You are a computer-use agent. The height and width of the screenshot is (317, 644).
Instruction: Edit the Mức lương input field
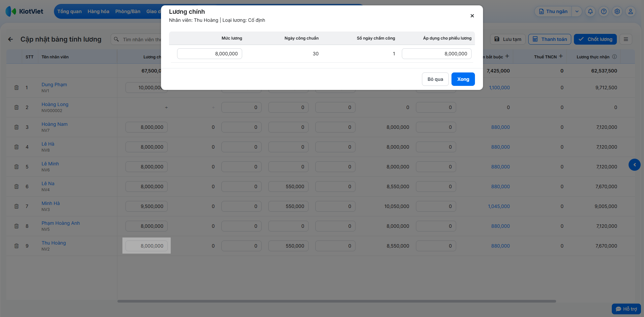pyautogui.click(x=210, y=54)
